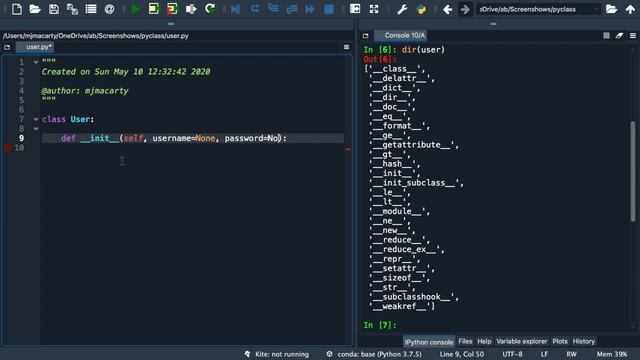Start debugging the file
The width and height of the screenshot is (640, 360).
click(236, 9)
